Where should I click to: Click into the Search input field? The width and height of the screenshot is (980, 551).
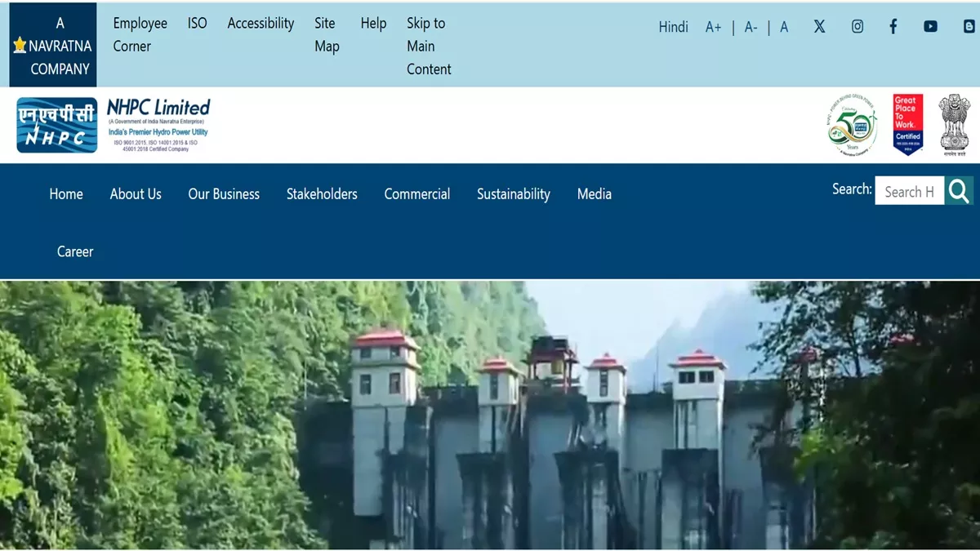(x=910, y=191)
